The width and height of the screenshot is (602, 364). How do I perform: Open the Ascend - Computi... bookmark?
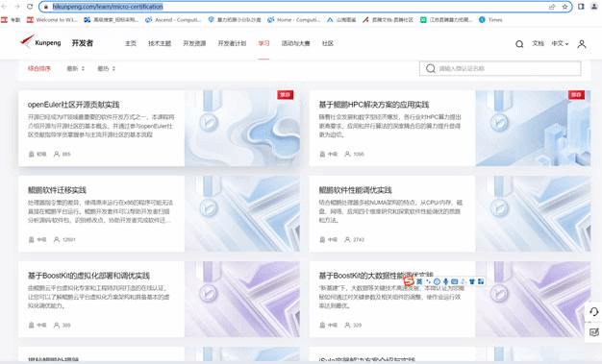coord(173,19)
